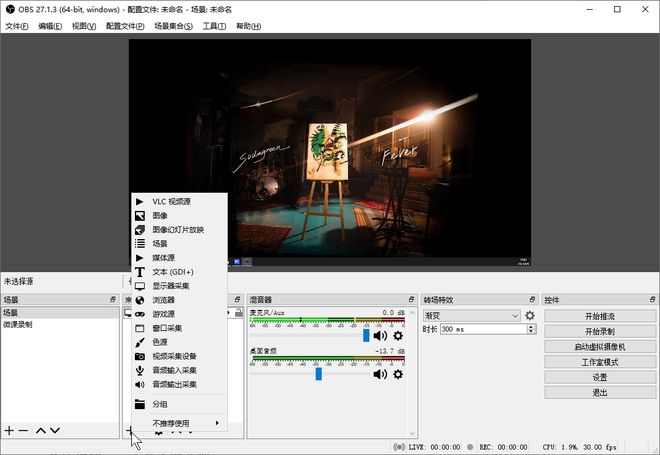
Task: Open the 场景集合(S) menu
Action: coord(172,26)
